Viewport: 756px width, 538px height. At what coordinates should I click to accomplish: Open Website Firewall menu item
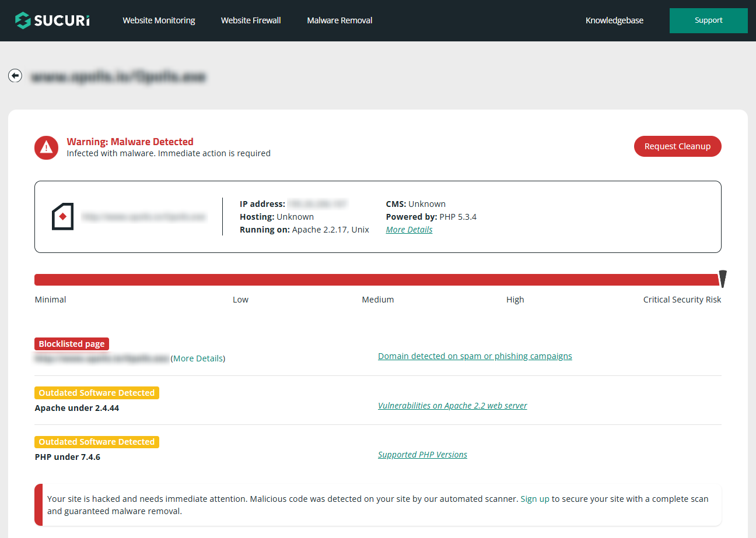tap(251, 20)
